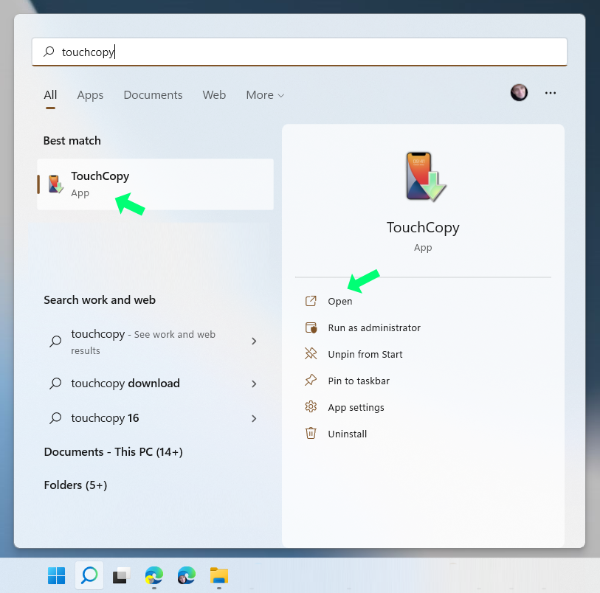Image resolution: width=600 pixels, height=593 pixels.
Task: Choose Pin to taskbar
Action: point(359,381)
